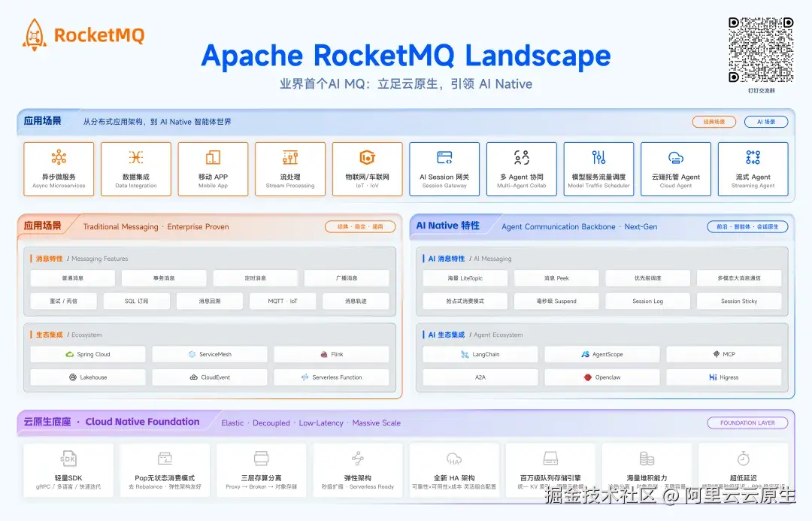Select the Async Microservices icon
The height and width of the screenshot is (521, 812).
tap(59, 157)
